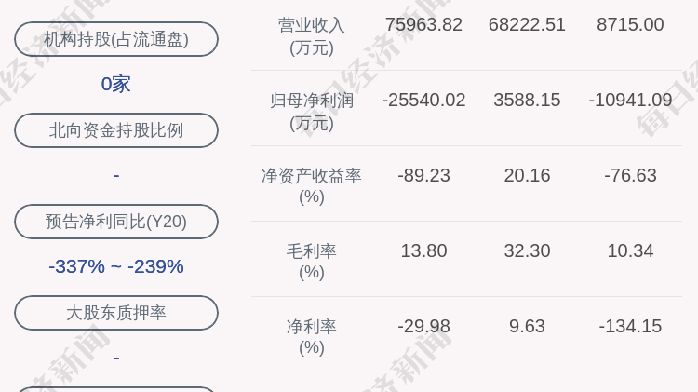This screenshot has height=392, width=698.
Task: Click gross margin value 13.80
Action: (424, 251)
